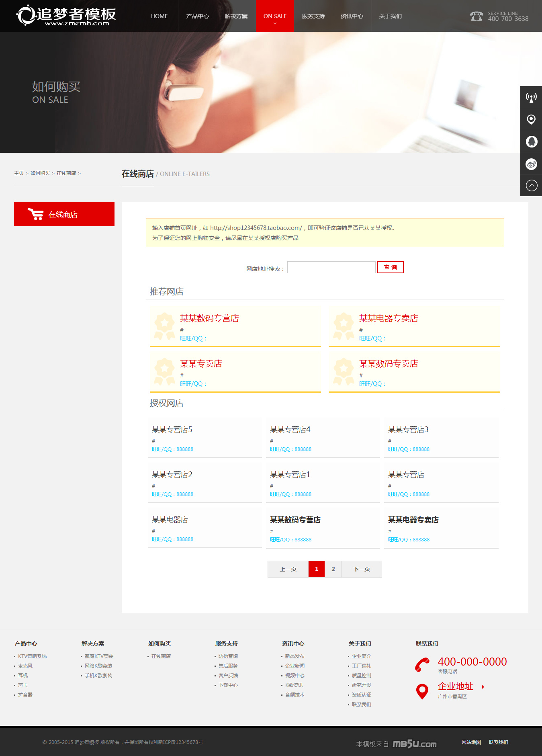Go to page 2 of shop list

coord(333,569)
